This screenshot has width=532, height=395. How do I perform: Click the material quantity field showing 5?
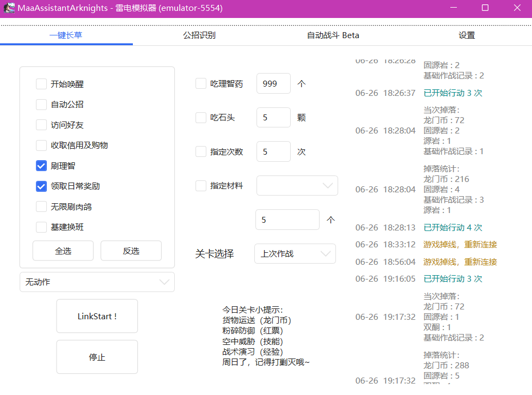(x=288, y=220)
